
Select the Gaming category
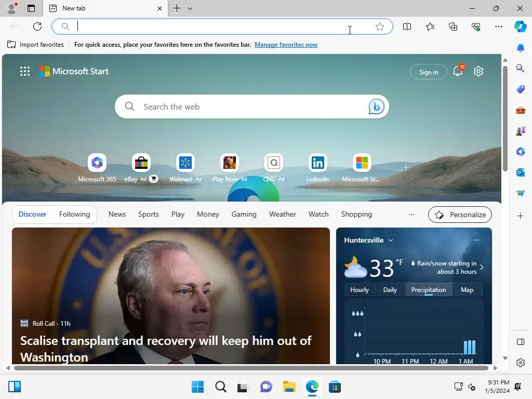pos(244,215)
